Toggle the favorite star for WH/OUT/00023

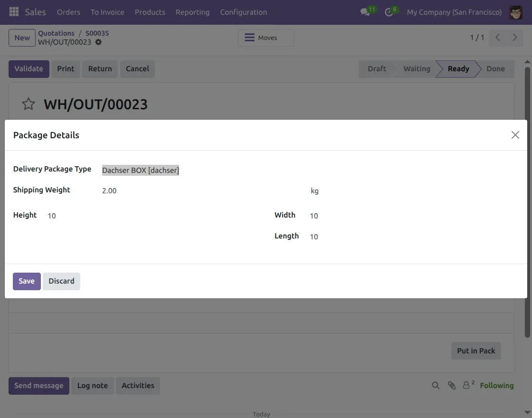tap(28, 104)
